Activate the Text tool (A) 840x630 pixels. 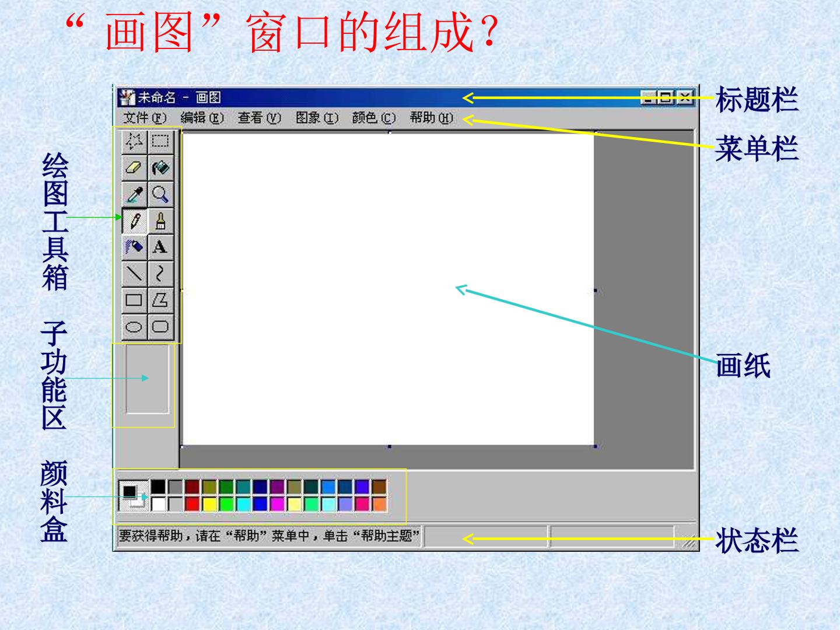click(160, 247)
